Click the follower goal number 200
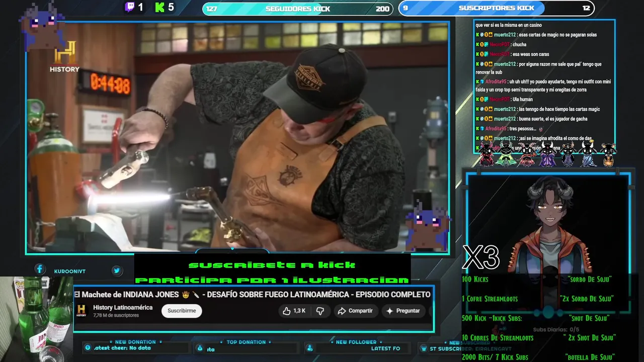Screen dimensions: 644x362 tap(382, 9)
